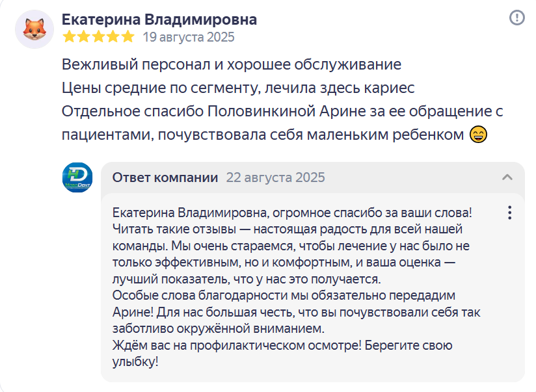
Task: Open the three-dot menu on company reply
Action: tap(510, 213)
